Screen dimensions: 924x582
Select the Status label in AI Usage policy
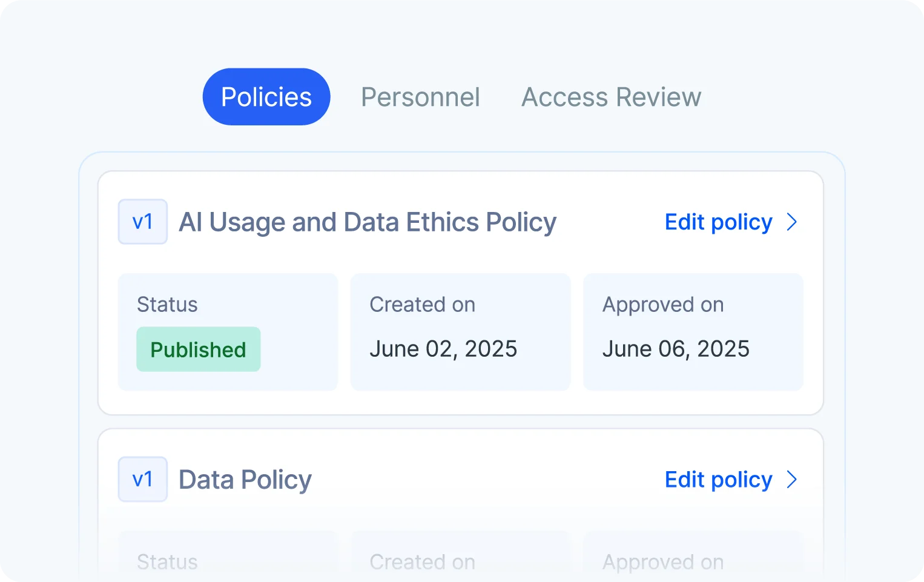[x=167, y=305]
